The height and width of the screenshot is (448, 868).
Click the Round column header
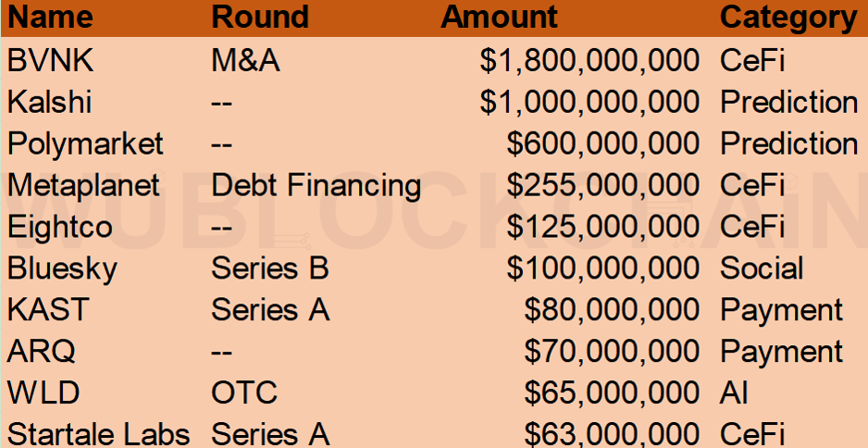(x=260, y=17)
